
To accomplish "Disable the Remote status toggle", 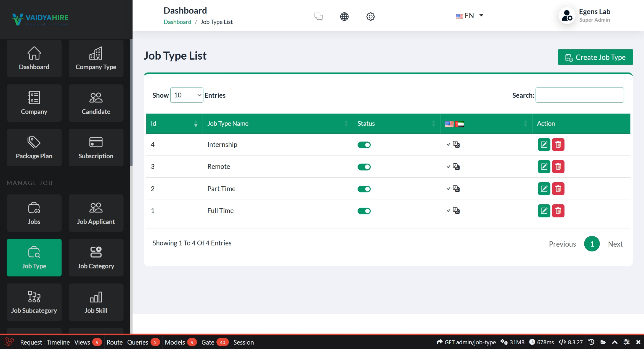I will click(364, 167).
